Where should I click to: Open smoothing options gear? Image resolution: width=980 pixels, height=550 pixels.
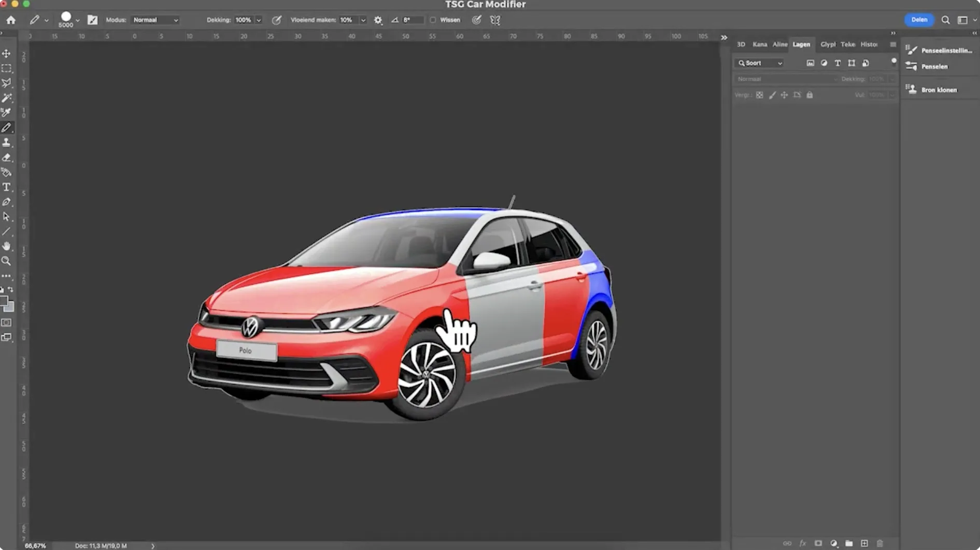[x=378, y=20]
